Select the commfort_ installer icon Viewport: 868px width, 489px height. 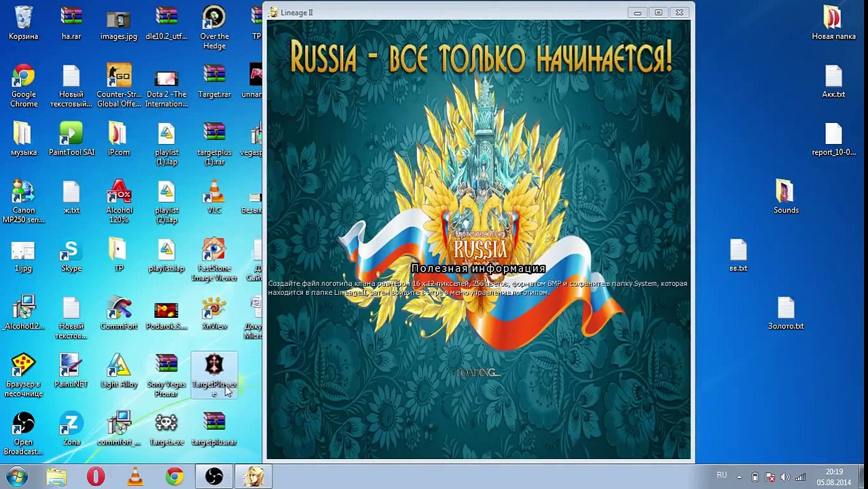(119, 429)
